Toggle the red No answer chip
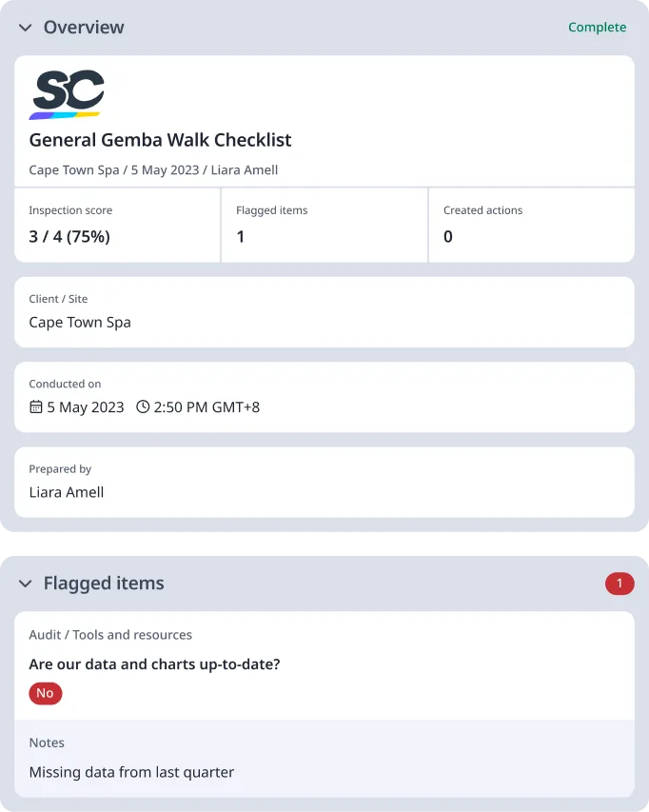This screenshot has width=649, height=812. click(45, 693)
